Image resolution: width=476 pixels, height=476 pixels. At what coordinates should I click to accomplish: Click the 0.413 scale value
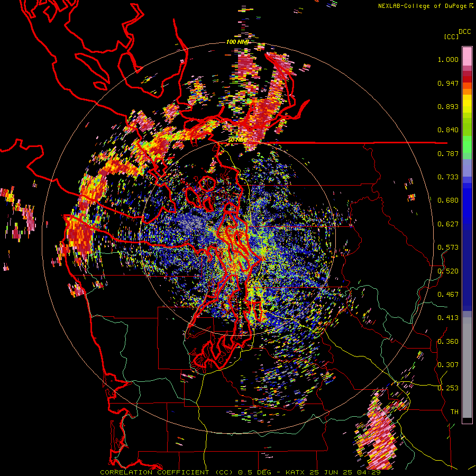[x=448, y=318]
